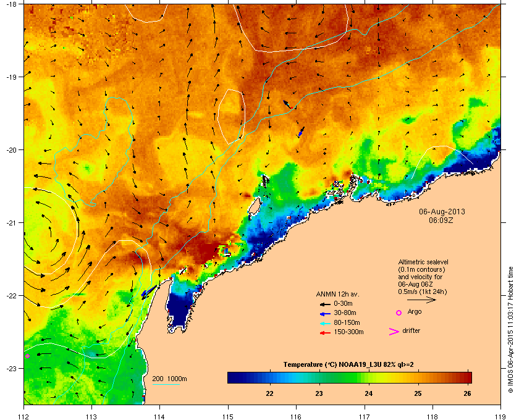Click the '0-30m' depth label
Screen dimensions: 519x420
tap(344, 303)
